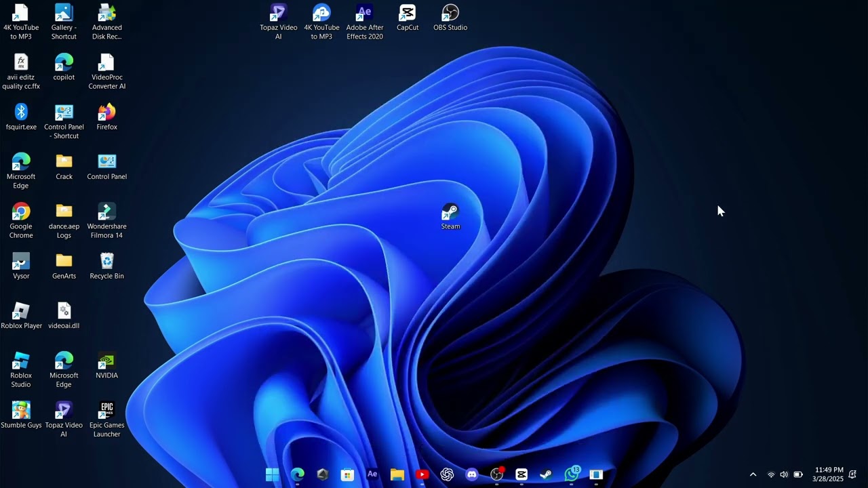Open CapCut from the taskbar

(x=521, y=474)
